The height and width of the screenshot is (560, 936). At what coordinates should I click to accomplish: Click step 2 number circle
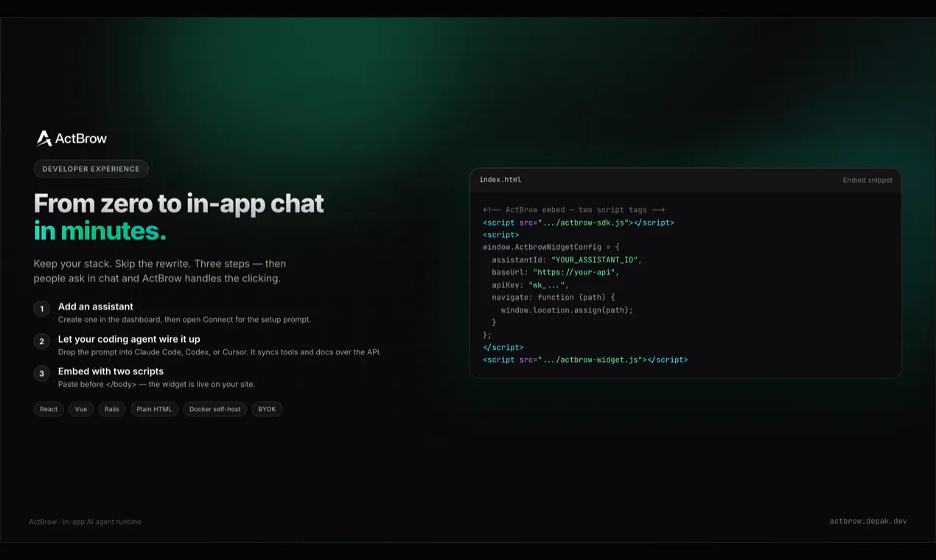(x=42, y=341)
